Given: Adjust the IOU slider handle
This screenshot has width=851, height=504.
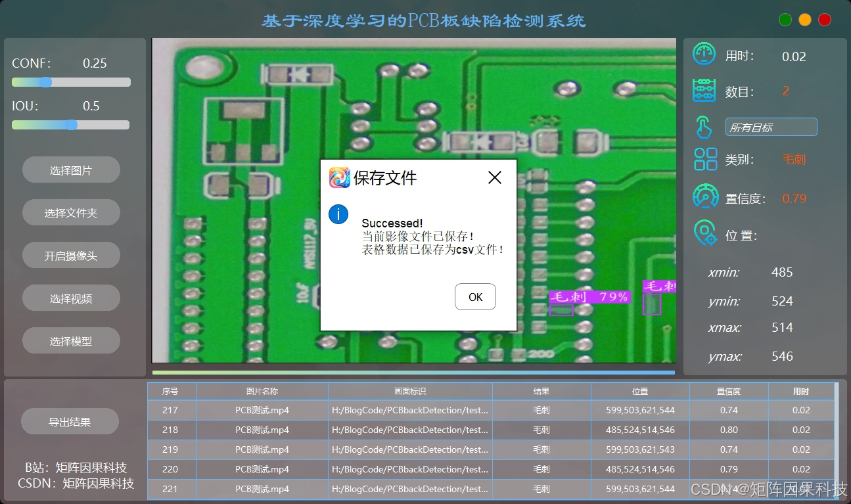Looking at the screenshot, I should click(x=71, y=125).
